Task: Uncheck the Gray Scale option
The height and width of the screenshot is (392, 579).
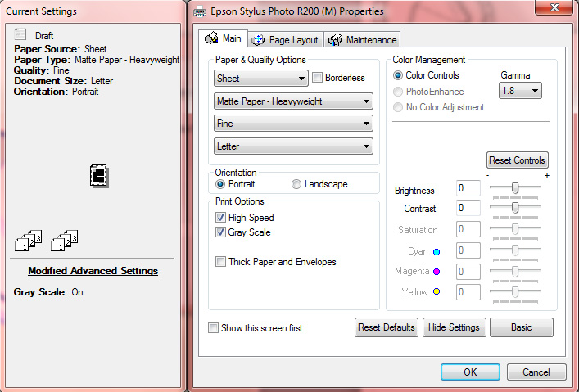Action: pyautogui.click(x=220, y=232)
